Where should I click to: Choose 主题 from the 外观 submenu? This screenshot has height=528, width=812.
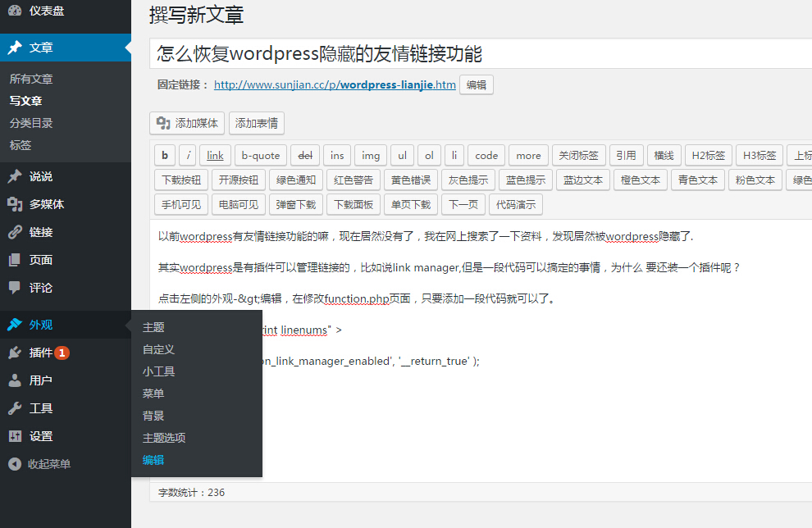(x=153, y=327)
